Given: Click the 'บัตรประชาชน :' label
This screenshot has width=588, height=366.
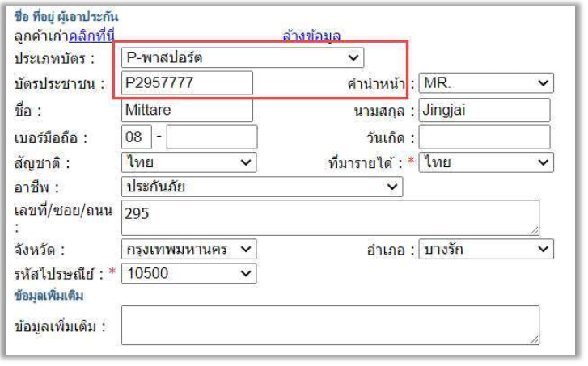Looking at the screenshot, I should (x=59, y=83).
